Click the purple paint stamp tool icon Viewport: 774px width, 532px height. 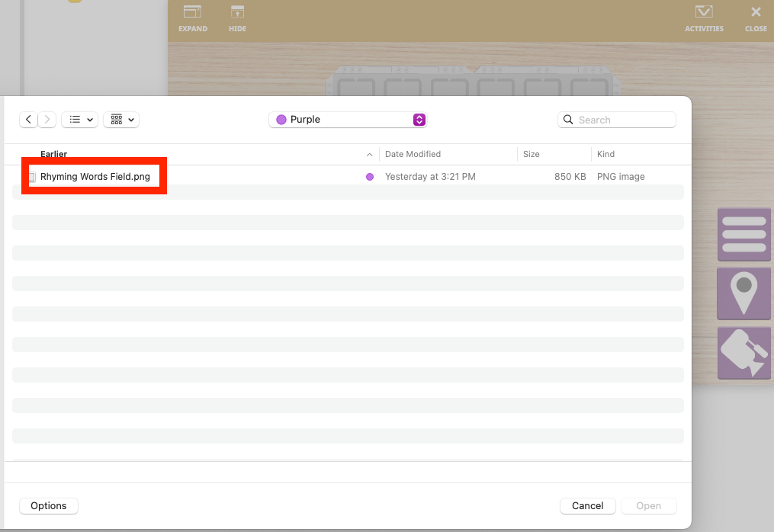[x=743, y=353]
